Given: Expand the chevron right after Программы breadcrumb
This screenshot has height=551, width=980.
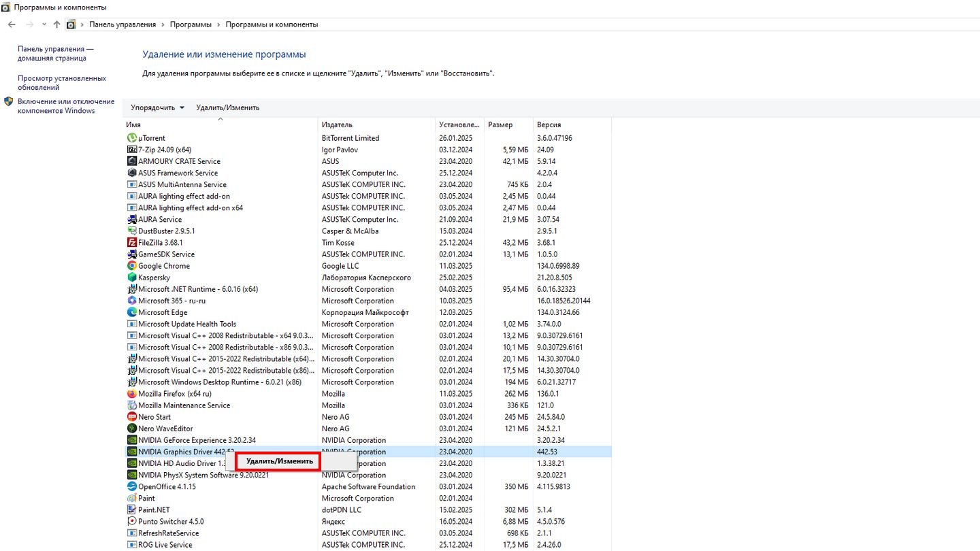Looking at the screenshot, I should [218, 24].
